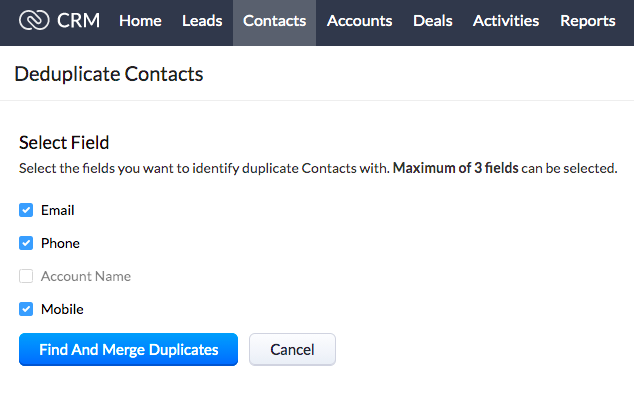This screenshot has width=634, height=405.
Task: Click the Deduplicate Contacts page heading
Action: click(109, 74)
